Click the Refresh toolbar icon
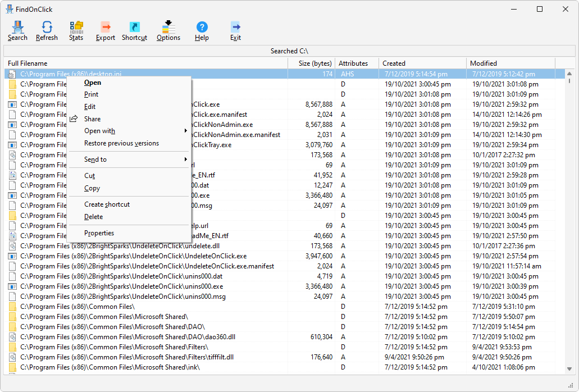Screen dimensions: 579x392 [x=47, y=30]
